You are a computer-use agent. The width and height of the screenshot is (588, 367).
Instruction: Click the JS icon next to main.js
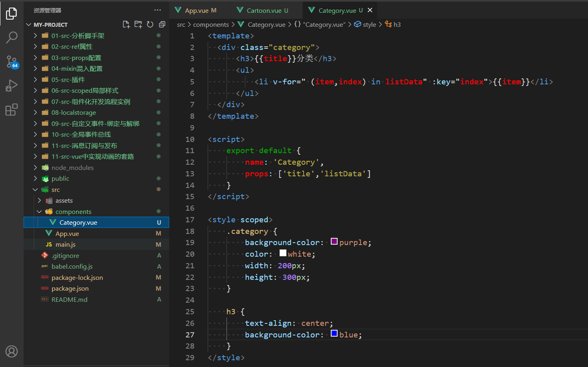pyautogui.click(x=49, y=244)
